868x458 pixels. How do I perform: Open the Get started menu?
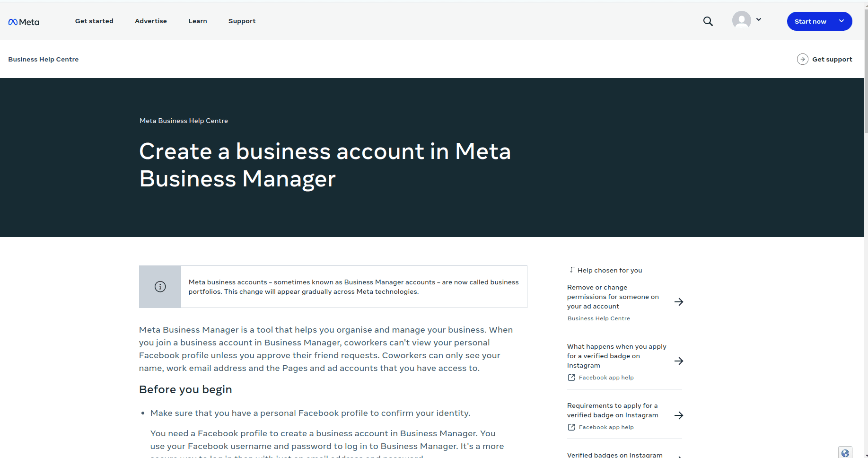[x=94, y=21]
